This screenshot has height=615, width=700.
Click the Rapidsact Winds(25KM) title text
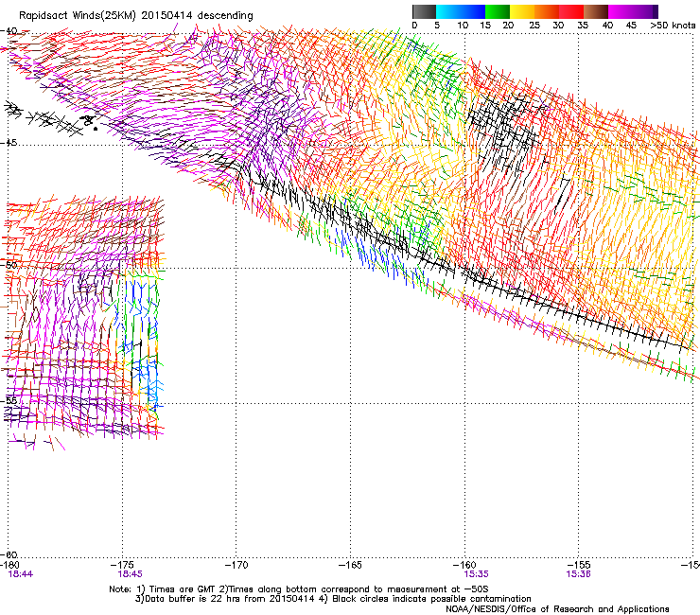point(135,16)
